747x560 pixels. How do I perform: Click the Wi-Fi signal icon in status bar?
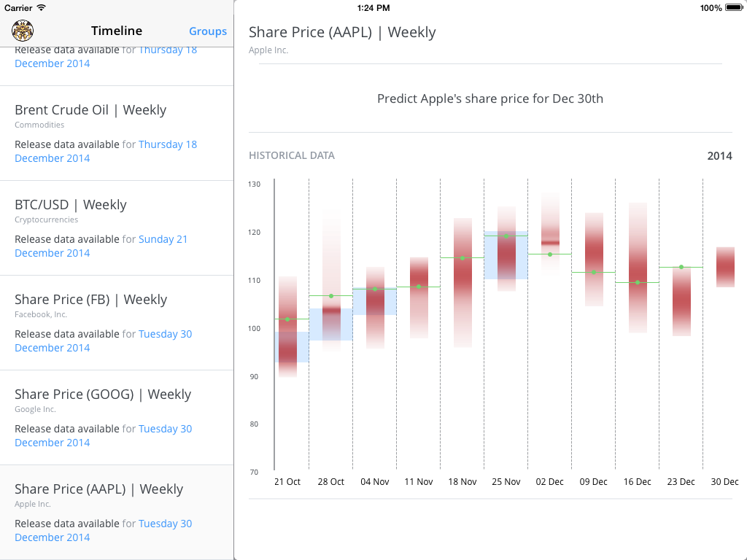[x=41, y=7]
